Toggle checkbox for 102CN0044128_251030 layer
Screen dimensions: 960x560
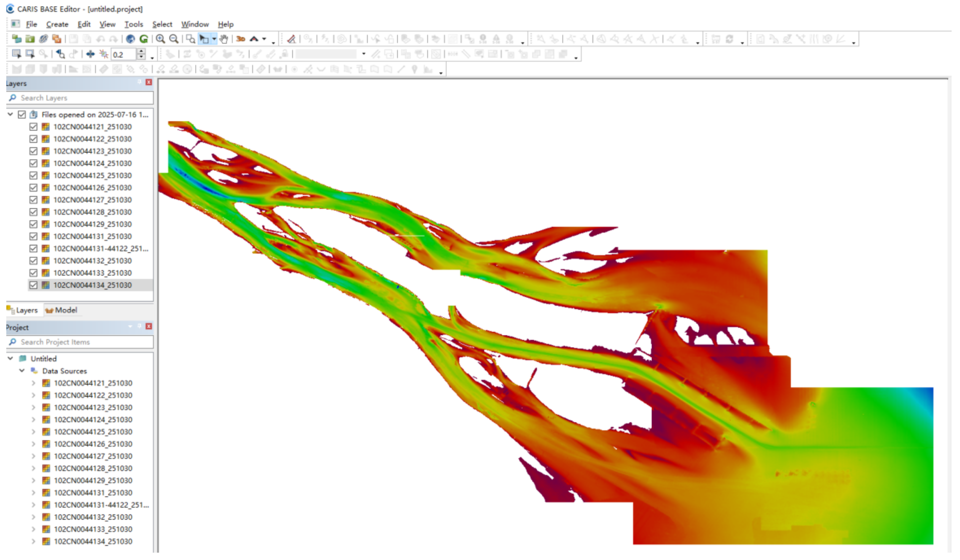[x=34, y=212]
